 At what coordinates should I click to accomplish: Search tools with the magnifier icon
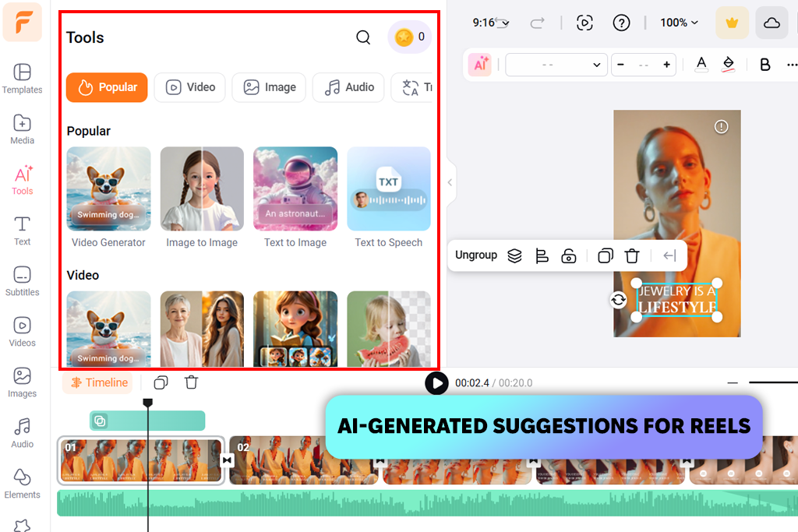tap(363, 37)
